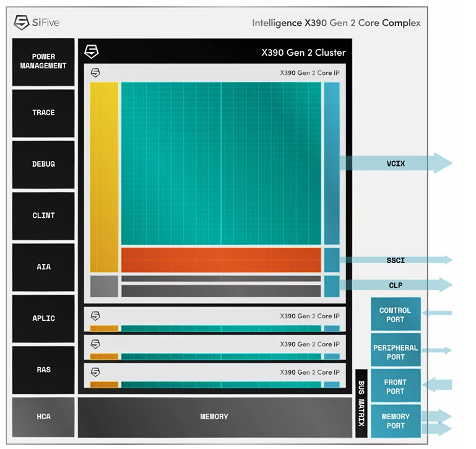The width and height of the screenshot is (476, 449).
Task: Click the large arrow beside the Front Port
Action: tap(438, 384)
